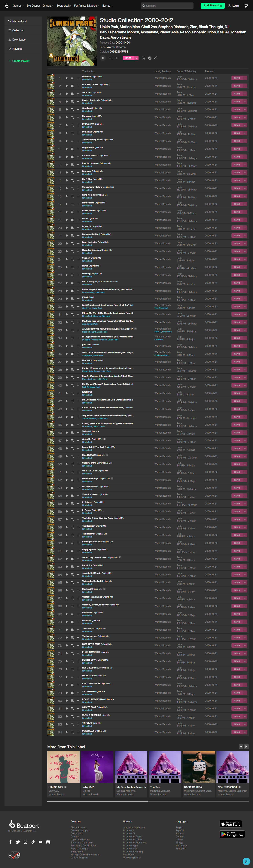This screenshot has width=253, height=868.
Task: Open Beatportal from the top navigation
Action: [63, 6]
